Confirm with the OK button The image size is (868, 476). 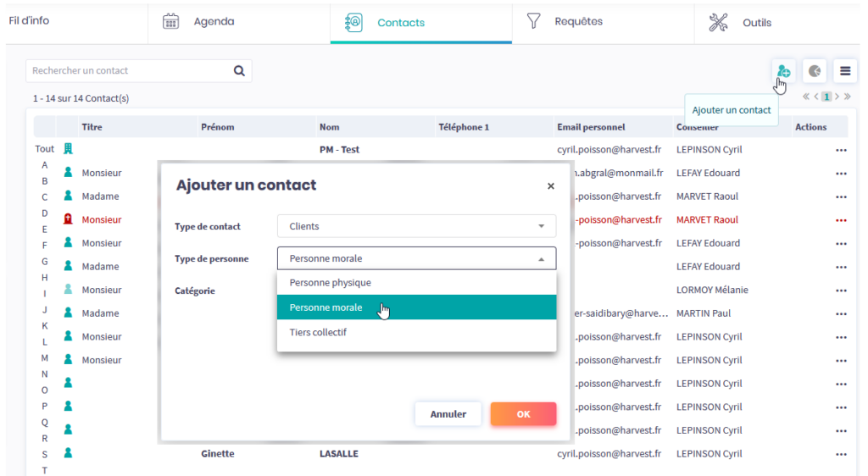tap(523, 414)
